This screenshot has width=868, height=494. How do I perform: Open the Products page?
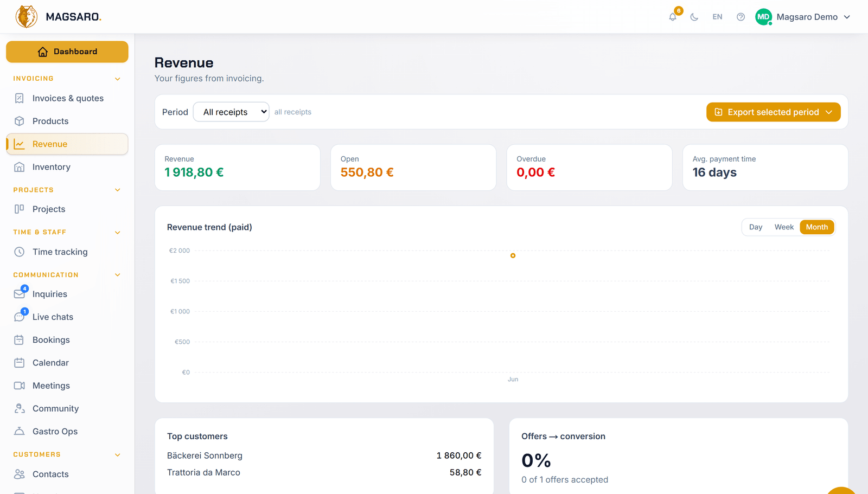(x=67, y=121)
